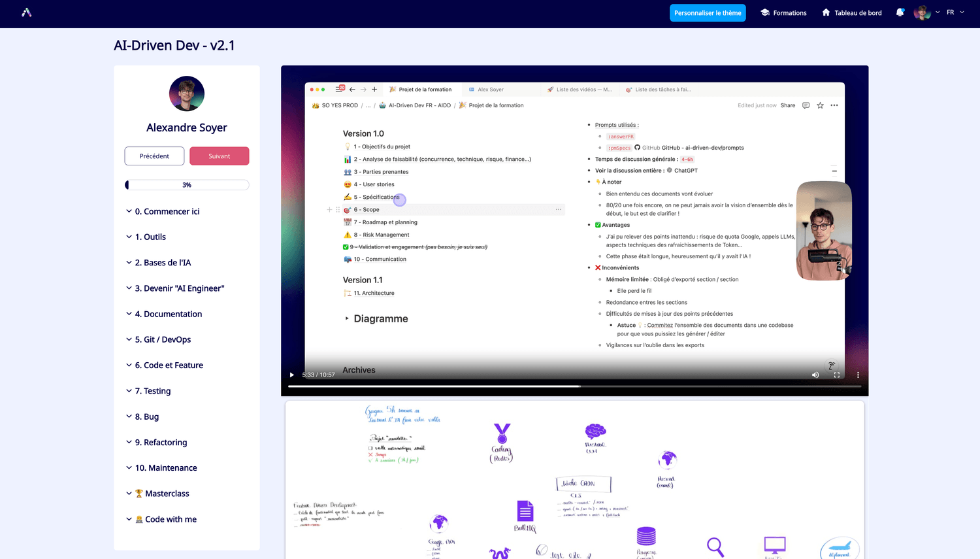Play the video
This screenshot has width=980, height=559.
coord(292,375)
